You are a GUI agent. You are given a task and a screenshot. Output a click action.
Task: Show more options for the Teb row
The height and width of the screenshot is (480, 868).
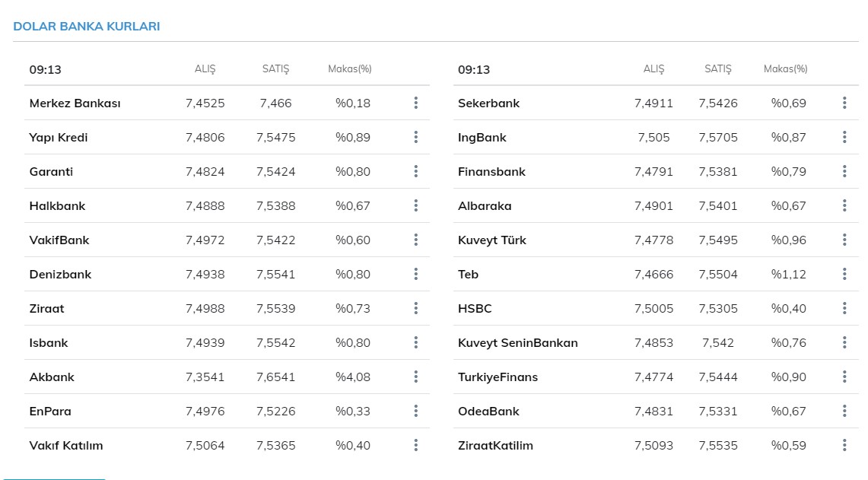(844, 274)
